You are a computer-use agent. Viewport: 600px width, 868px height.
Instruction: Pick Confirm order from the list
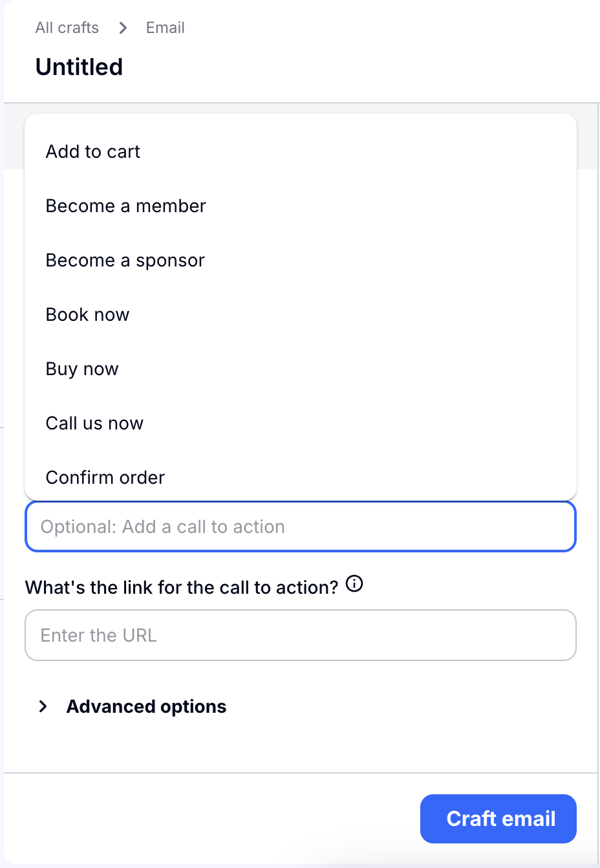coord(105,477)
